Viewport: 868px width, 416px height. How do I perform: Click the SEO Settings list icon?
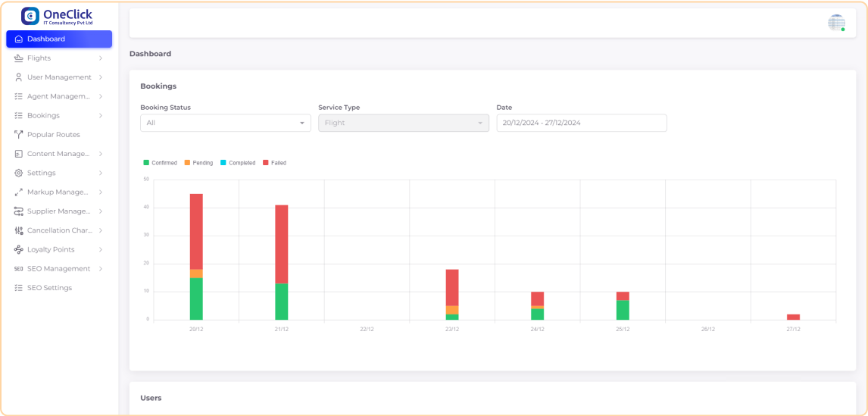coord(19,288)
